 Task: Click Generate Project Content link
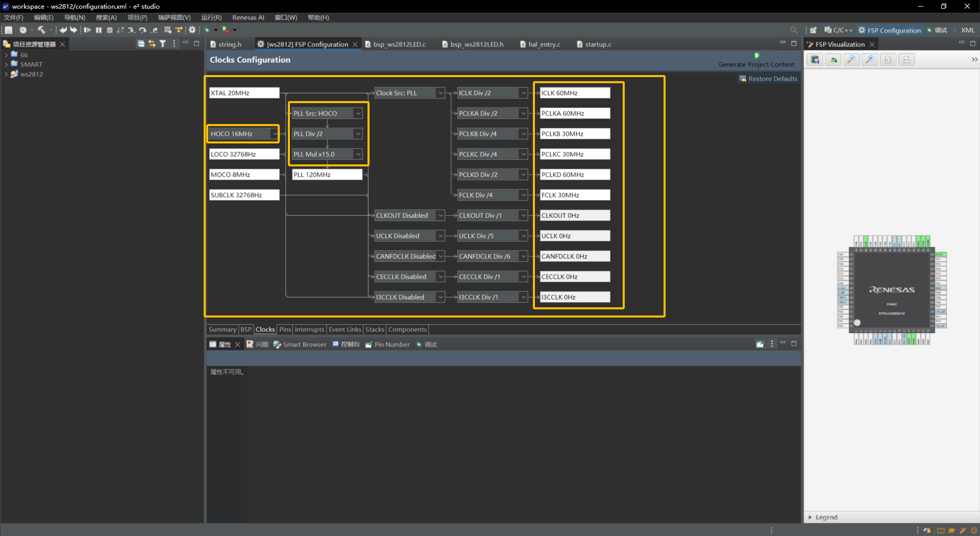756,64
